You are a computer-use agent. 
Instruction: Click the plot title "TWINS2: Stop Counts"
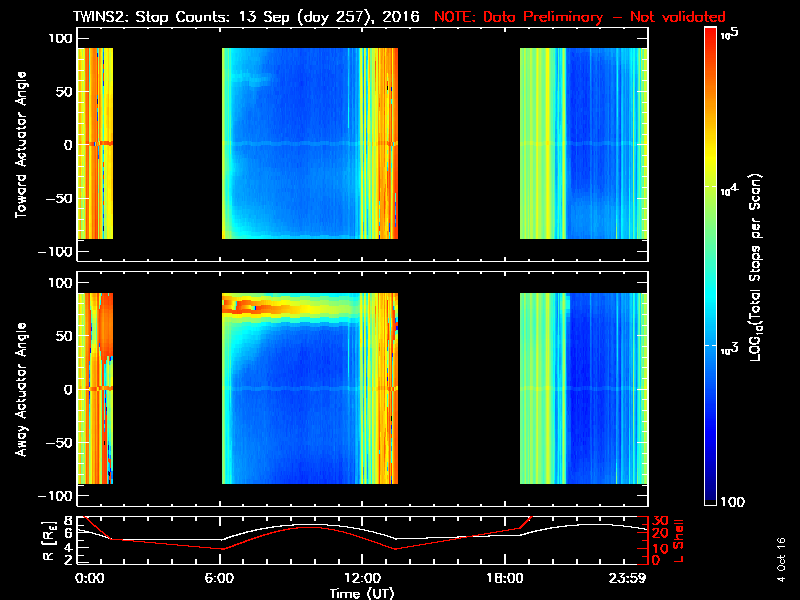pos(150,17)
